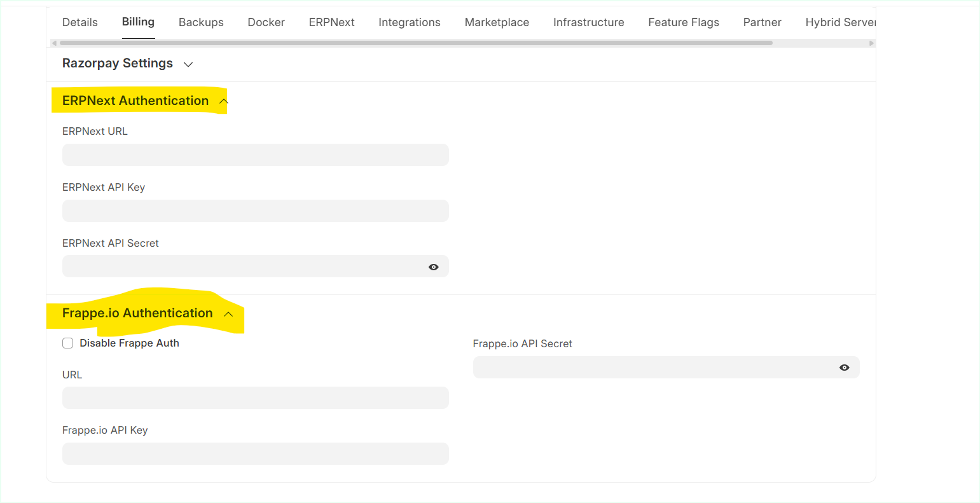Collapse the ERPNext Authentication section chevron

224,101
